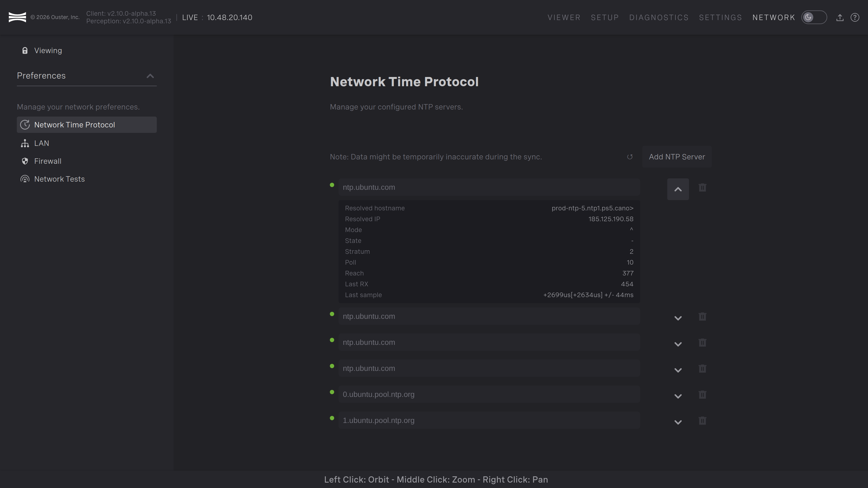Click the Network Tests radar icon
The image size is (868, 488).
(25, 179)
